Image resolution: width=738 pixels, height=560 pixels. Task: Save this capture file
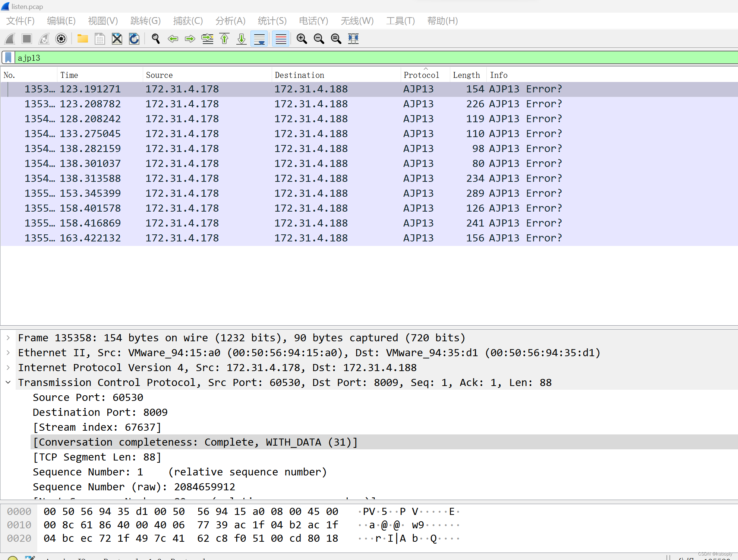(100, 39)
